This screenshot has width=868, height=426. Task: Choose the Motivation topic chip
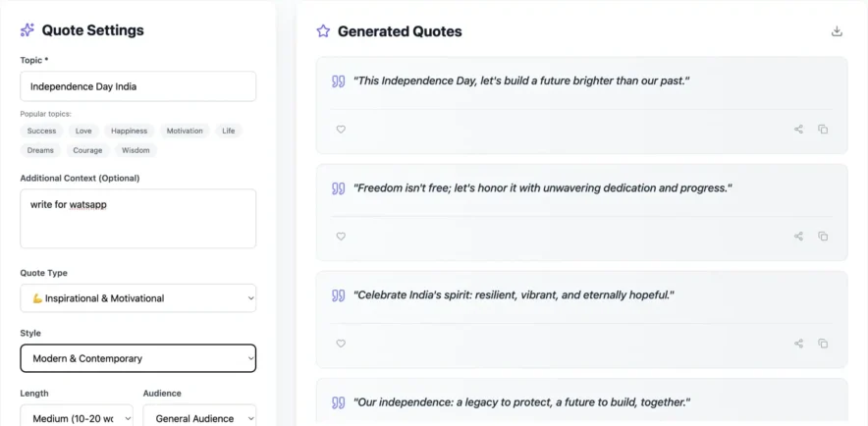tap(185, 131)
